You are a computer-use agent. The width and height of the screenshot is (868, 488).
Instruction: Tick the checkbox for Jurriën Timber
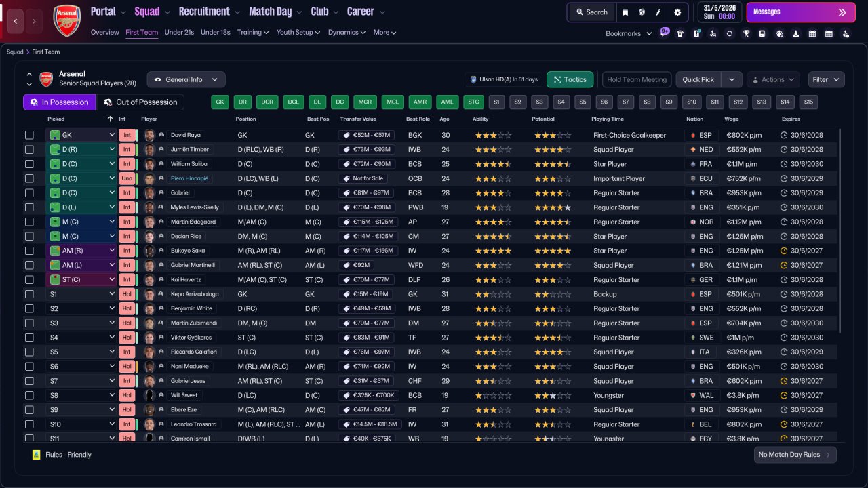29,150
